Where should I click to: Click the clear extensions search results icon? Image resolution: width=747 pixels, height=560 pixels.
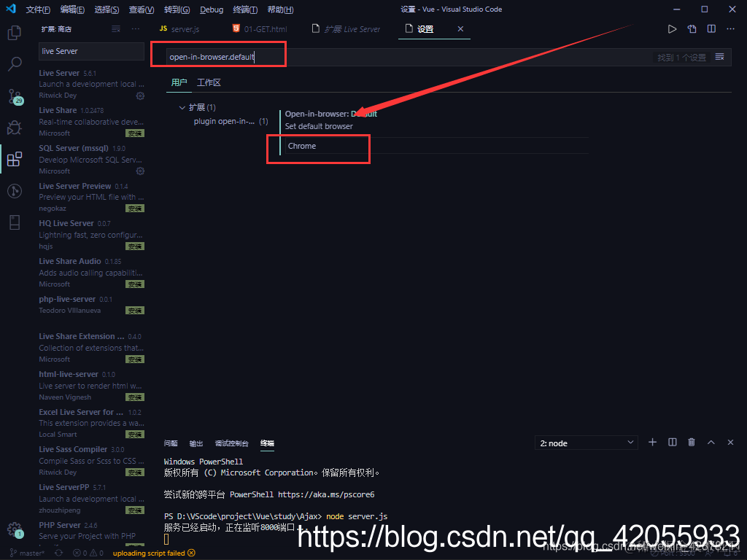(x=116, y=29)
